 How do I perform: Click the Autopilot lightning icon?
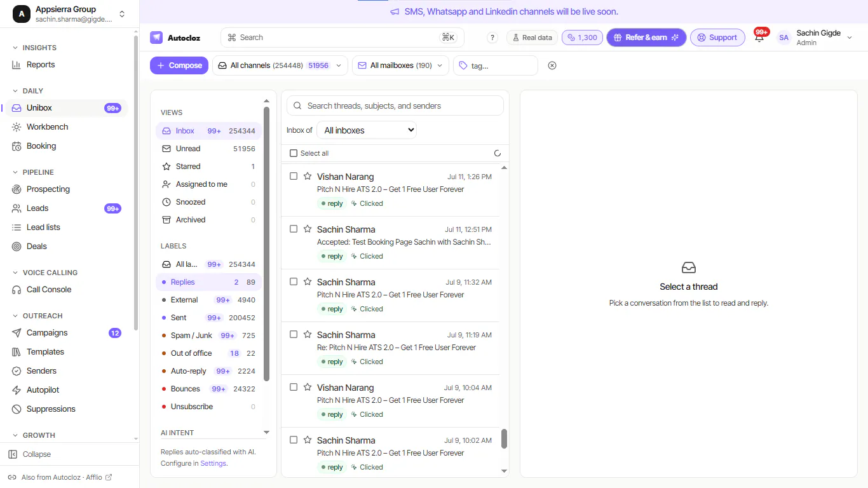(x=17, y=390)
